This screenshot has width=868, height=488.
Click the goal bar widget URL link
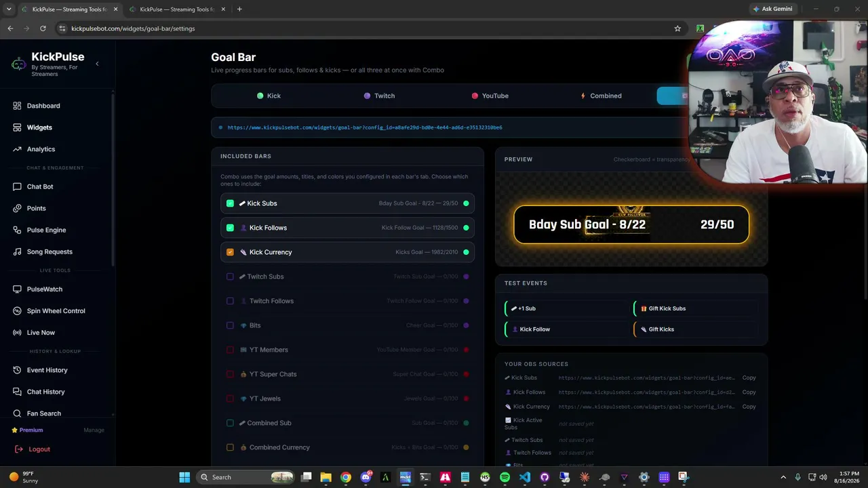click(365, 127)
